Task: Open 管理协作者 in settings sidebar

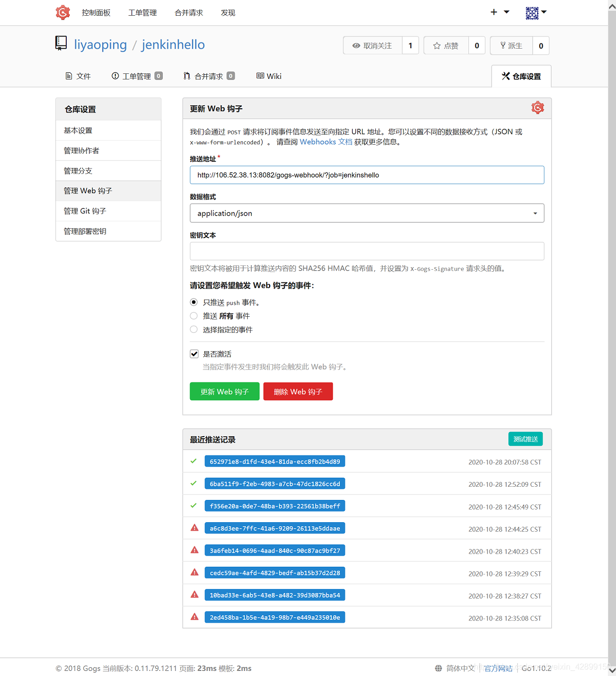Action: tap(108, 151)
